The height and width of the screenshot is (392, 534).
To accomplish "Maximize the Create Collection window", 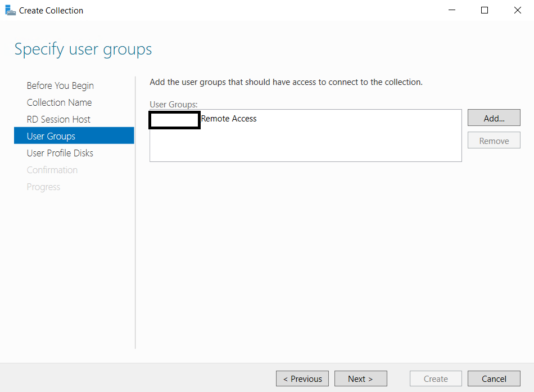I will coord(485,10).
